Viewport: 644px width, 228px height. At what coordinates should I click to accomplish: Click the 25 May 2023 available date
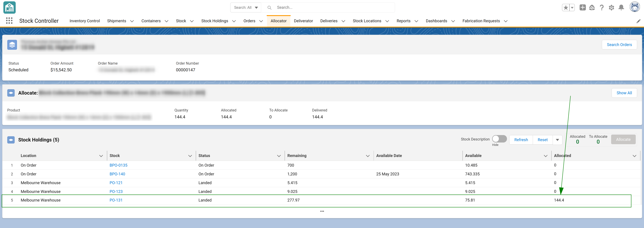tap(388, 174)
